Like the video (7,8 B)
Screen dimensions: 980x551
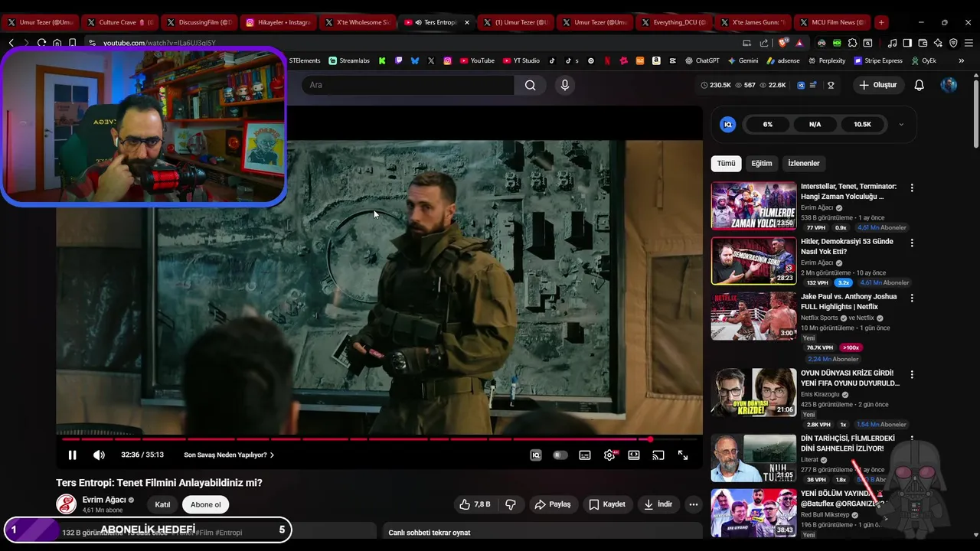click(x=475, y=504)
